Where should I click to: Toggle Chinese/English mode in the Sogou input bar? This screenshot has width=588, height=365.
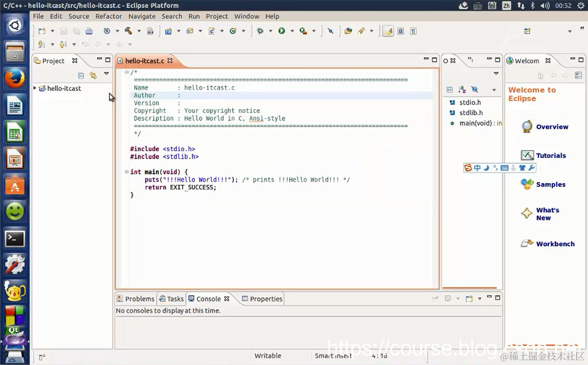coord(477,167)
